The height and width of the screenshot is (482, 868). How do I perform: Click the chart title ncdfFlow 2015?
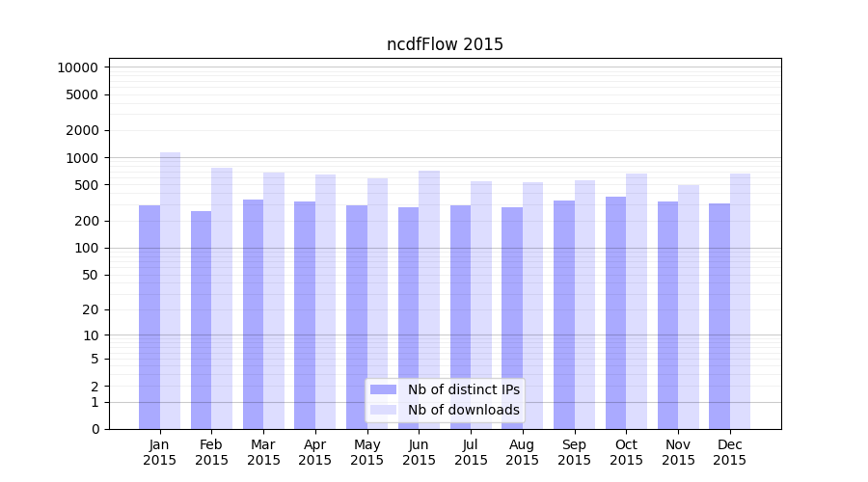click(445, 44)
